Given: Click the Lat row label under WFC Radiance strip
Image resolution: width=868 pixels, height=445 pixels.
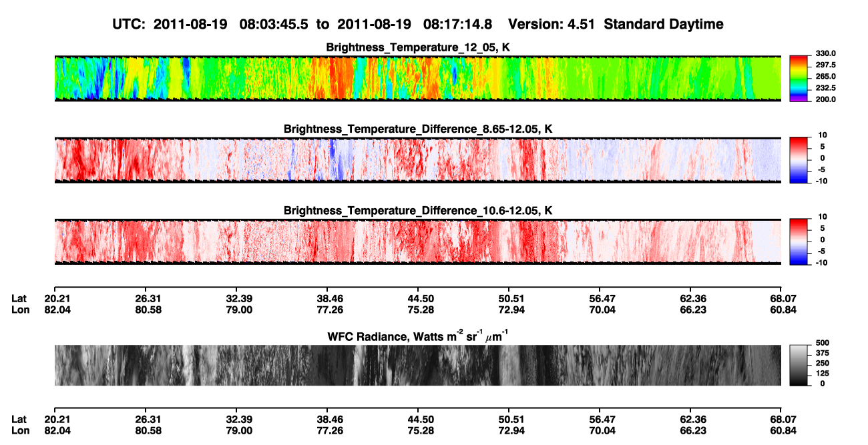Looking at the screenshot, I should 19,419.
